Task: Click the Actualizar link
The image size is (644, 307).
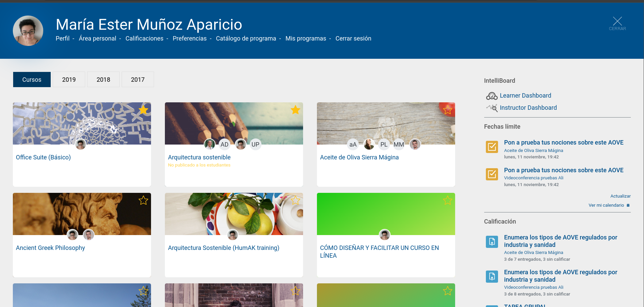Action: click(x=620, y=196)
